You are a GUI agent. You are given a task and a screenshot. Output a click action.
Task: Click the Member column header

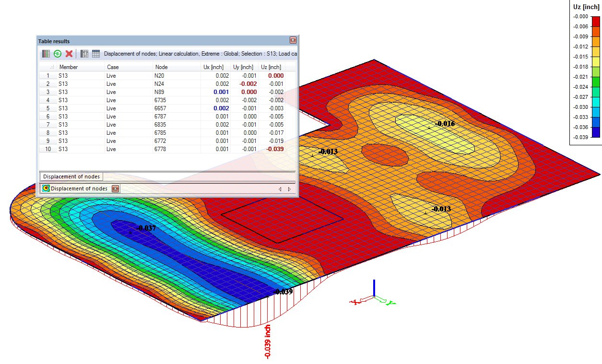pos(69,67)
